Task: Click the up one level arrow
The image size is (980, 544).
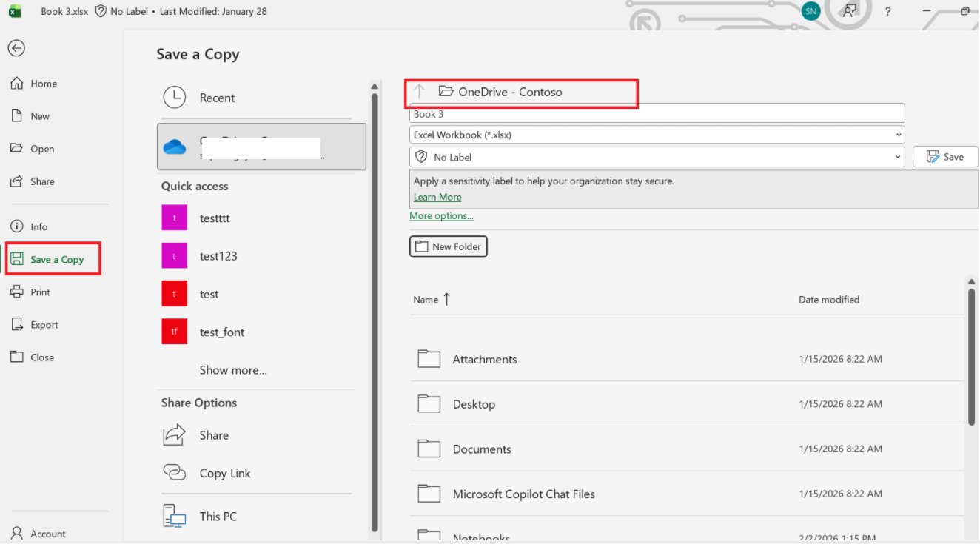Action: (x=420, y=92)
